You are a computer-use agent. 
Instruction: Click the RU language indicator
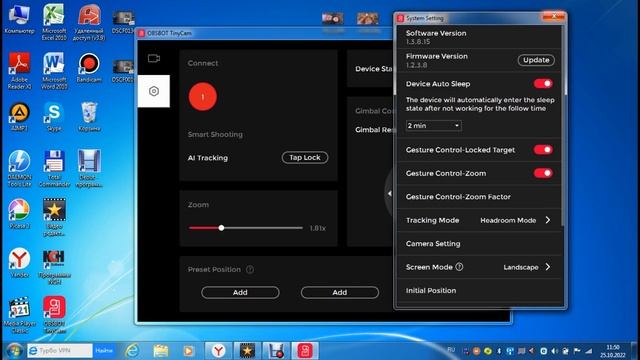click(451, 350)
